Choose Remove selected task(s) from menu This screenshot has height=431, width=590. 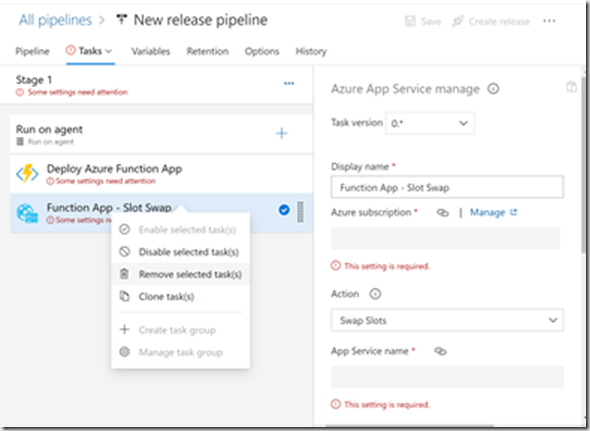coord(181,274)
